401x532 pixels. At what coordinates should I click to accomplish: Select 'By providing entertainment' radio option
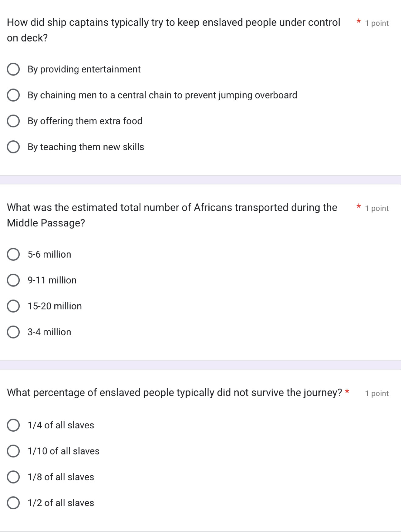click(13, 69)
